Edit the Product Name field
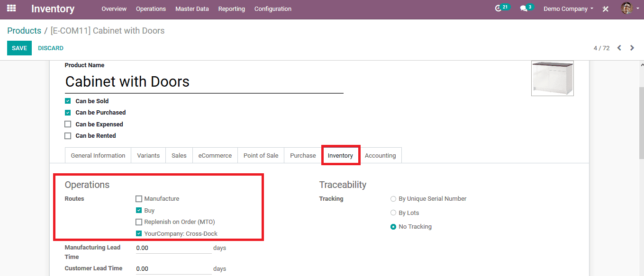 point(204,82)
